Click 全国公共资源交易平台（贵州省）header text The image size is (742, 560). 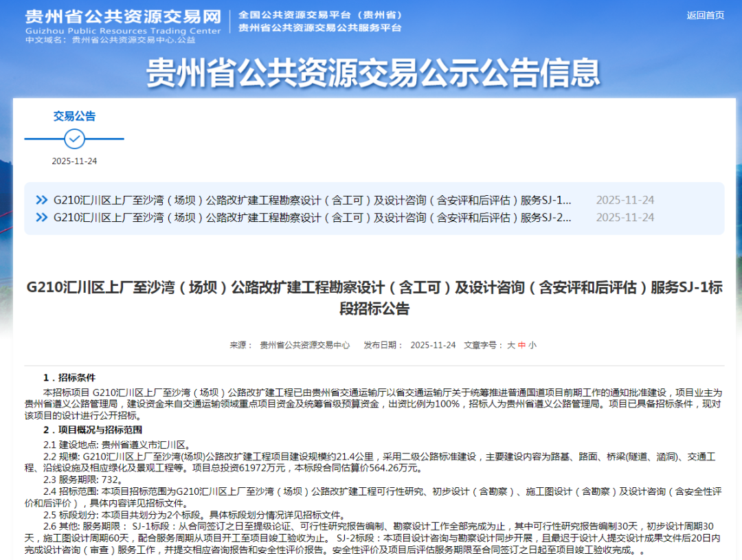point(320,15)
